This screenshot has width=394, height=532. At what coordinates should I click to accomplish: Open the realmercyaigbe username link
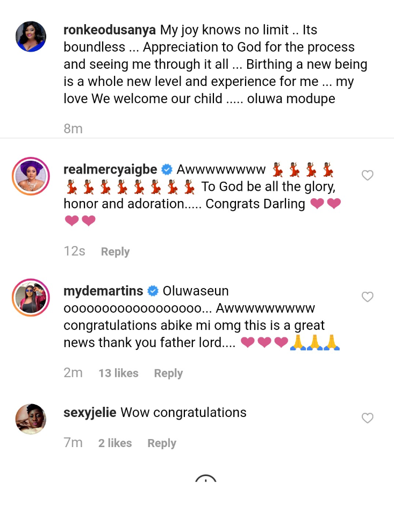coord(110,170)
